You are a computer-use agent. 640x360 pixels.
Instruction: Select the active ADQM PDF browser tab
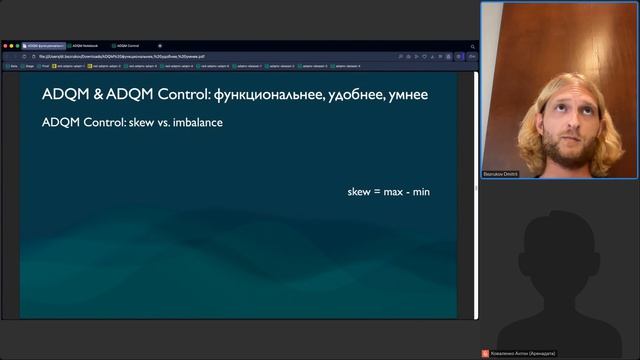[x=43, y=46]
